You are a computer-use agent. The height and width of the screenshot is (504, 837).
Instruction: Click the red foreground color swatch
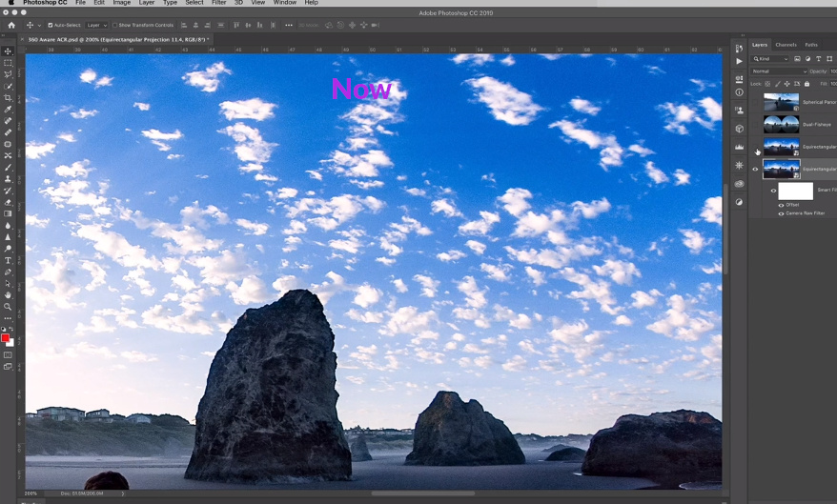(6, 338)
